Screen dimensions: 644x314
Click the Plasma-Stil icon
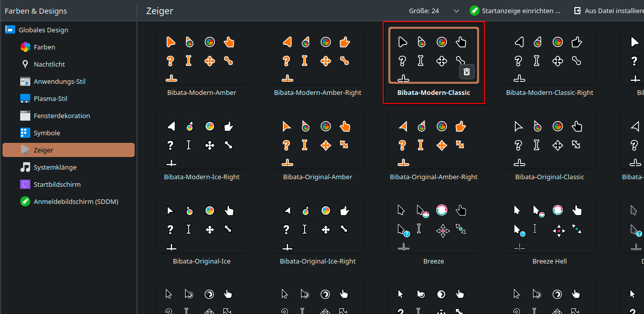point(25,98)
